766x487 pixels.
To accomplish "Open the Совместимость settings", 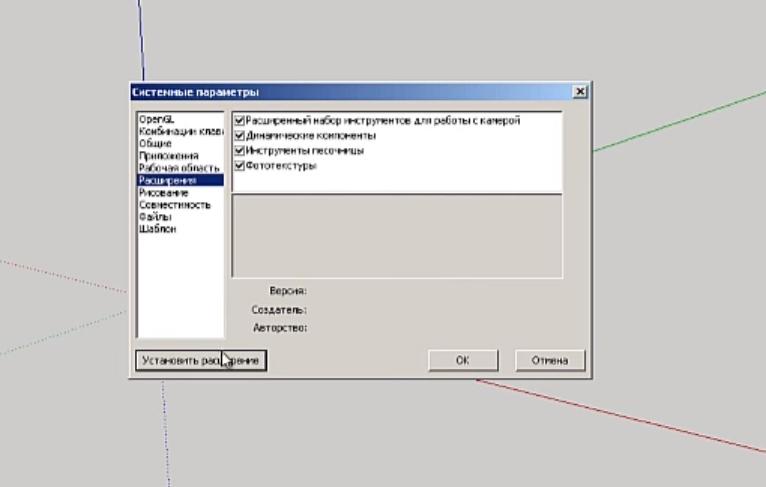I will click(175, 205).
